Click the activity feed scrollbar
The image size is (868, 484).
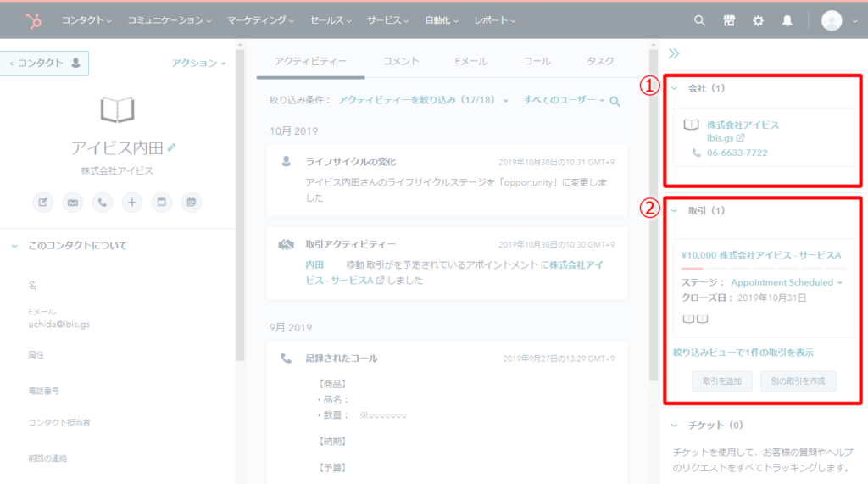click(x=654, y=214)
